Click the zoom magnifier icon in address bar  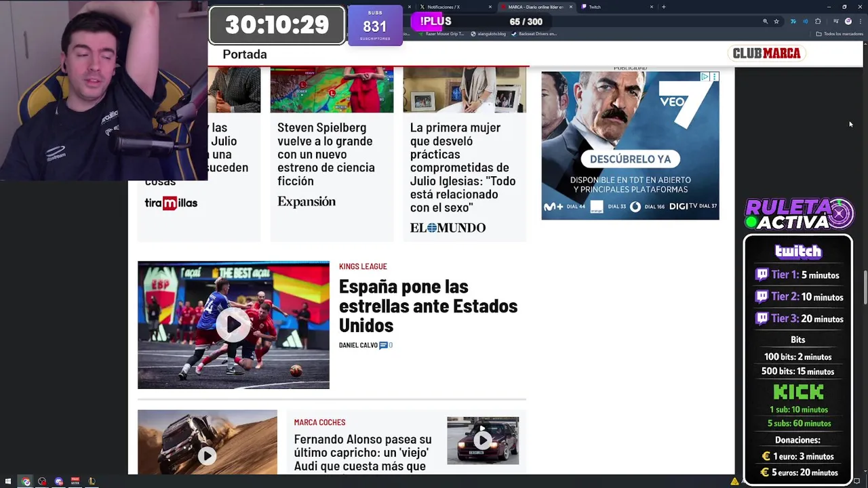[x=766, y=22]
